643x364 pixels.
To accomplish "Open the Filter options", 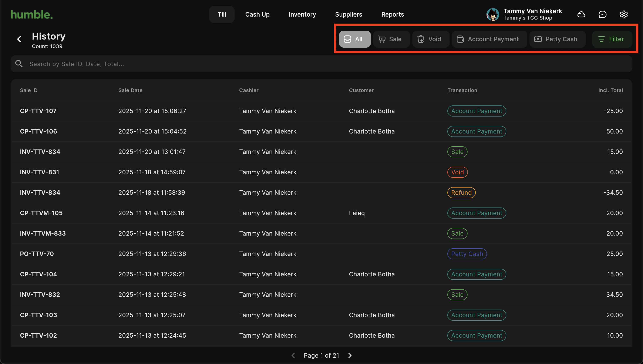I will 612,39.
